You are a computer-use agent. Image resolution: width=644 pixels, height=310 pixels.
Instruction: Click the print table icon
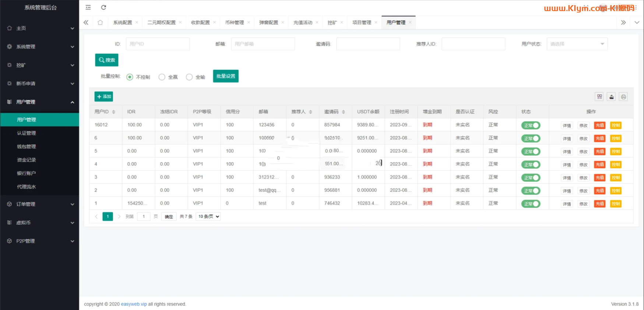623,97
